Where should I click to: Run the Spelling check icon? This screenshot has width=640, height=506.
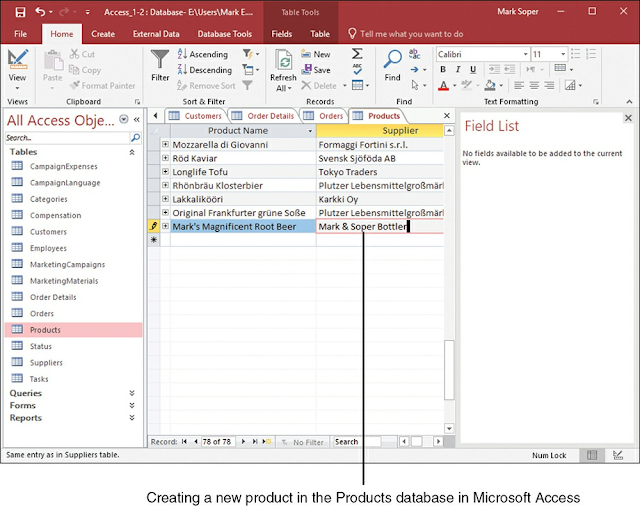[357, 69]
